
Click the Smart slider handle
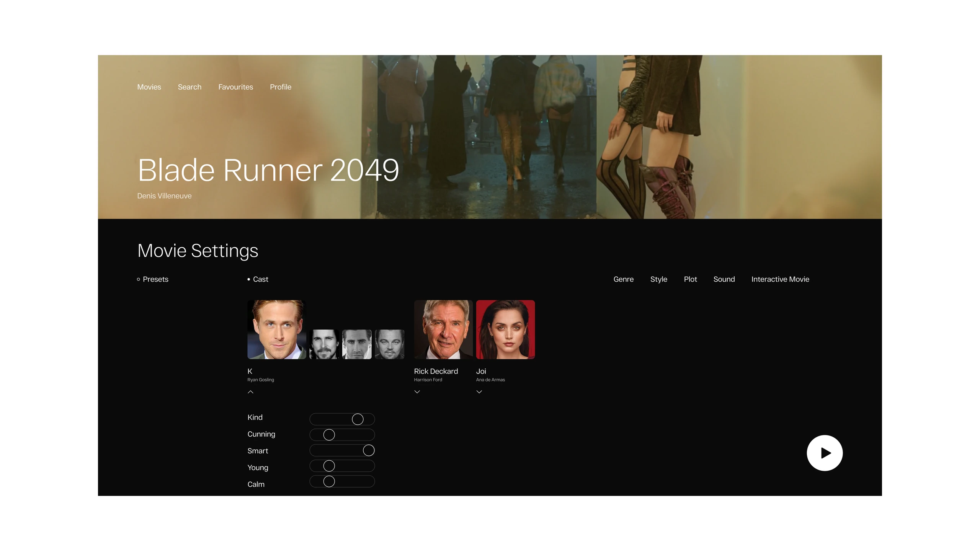369,450
